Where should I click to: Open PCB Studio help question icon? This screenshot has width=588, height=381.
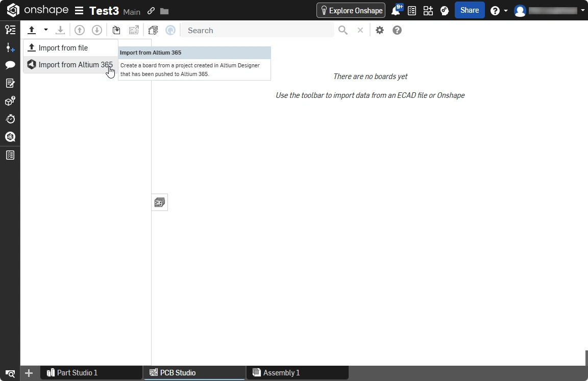[397, 30]
